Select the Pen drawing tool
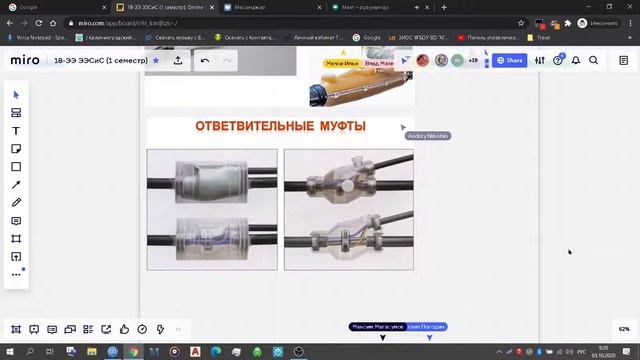Image resolution: width=640 pixels, height=360 pixels. tap(16, 203)
